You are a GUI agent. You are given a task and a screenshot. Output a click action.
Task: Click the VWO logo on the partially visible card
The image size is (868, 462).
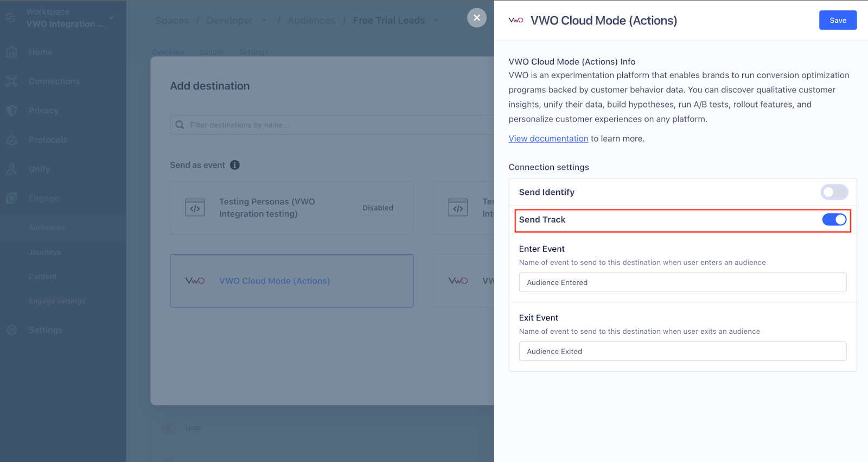458,281
